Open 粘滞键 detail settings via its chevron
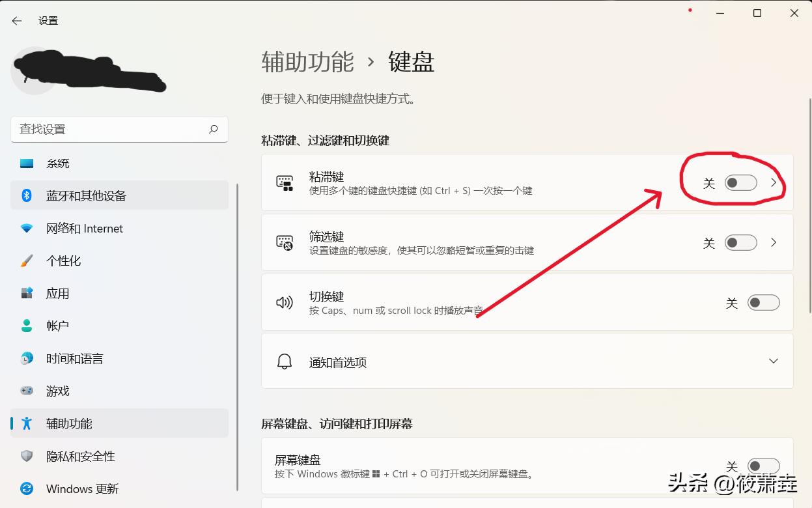 tap(774, 183)
